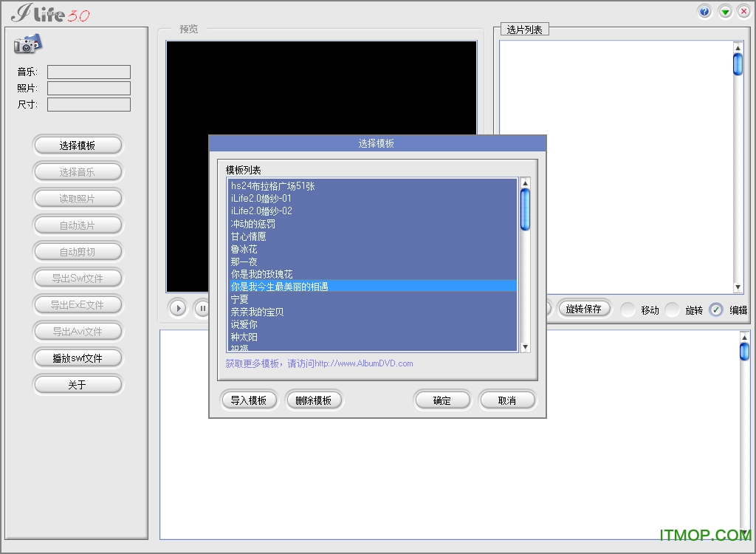Click the 选择音乐 button
The width and height of the screenshot is (756, 554).
point(78,172)
